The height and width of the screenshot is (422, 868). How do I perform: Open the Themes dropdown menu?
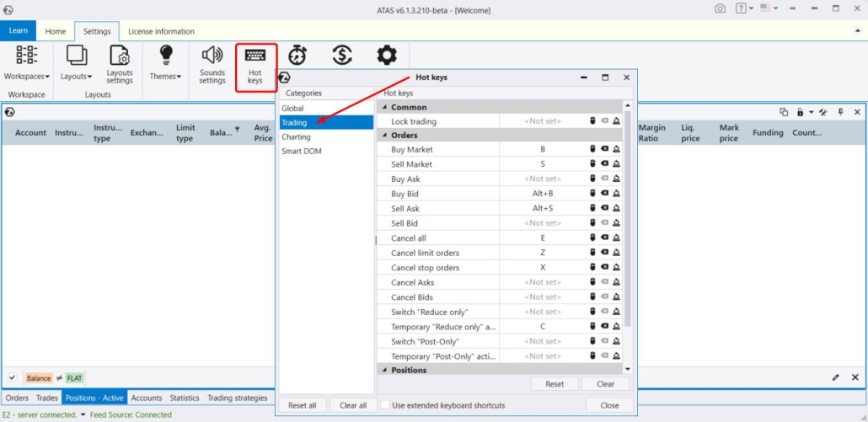tap(165, 64)
